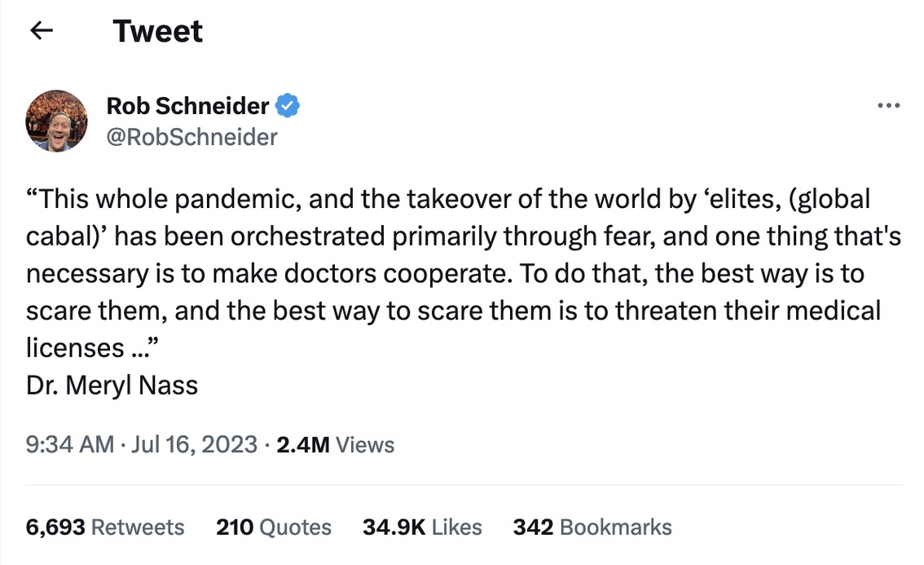Click the blue verified badge
Screen dimensions: 924x565
click(x=288, y=105)
